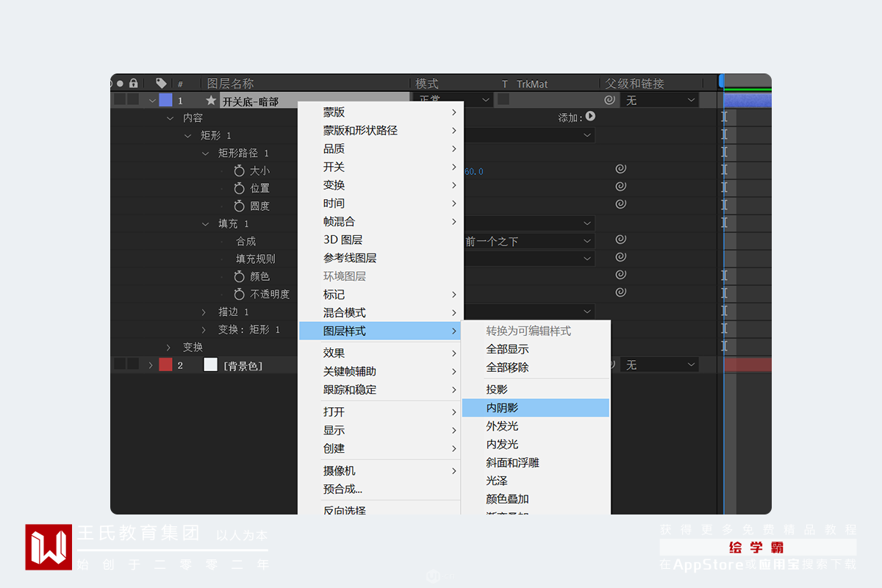The height and width of the screenshot is (588, 882).
Task: Toggle stopwatch for 圆度 property
Action: (x=239, y=206)
